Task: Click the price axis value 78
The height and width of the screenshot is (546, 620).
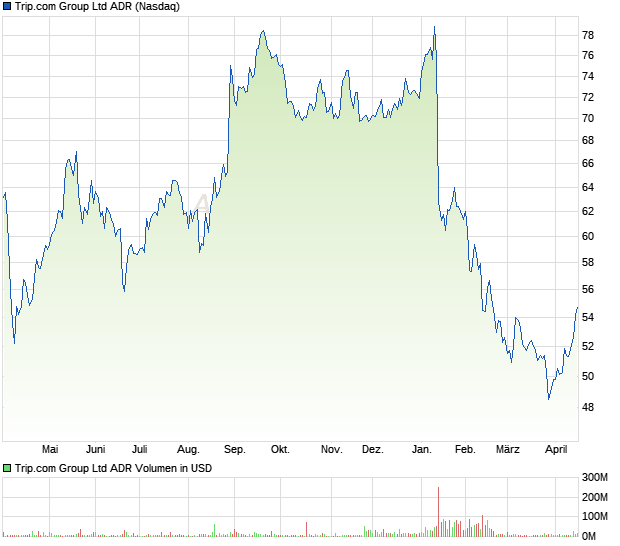Action: 588,36
